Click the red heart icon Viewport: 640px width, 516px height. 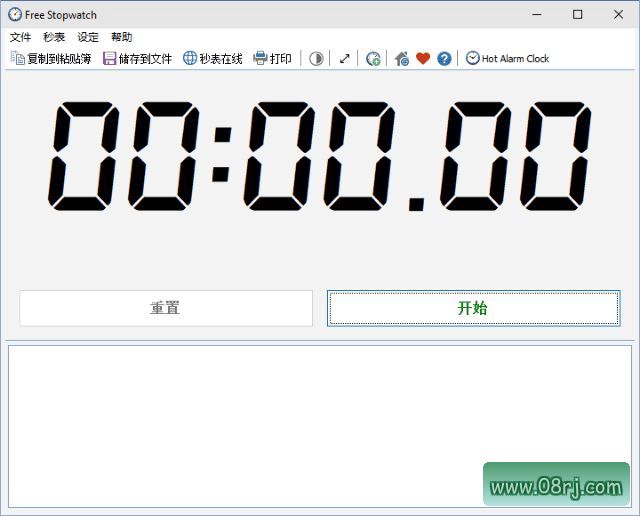pos(423,59)
